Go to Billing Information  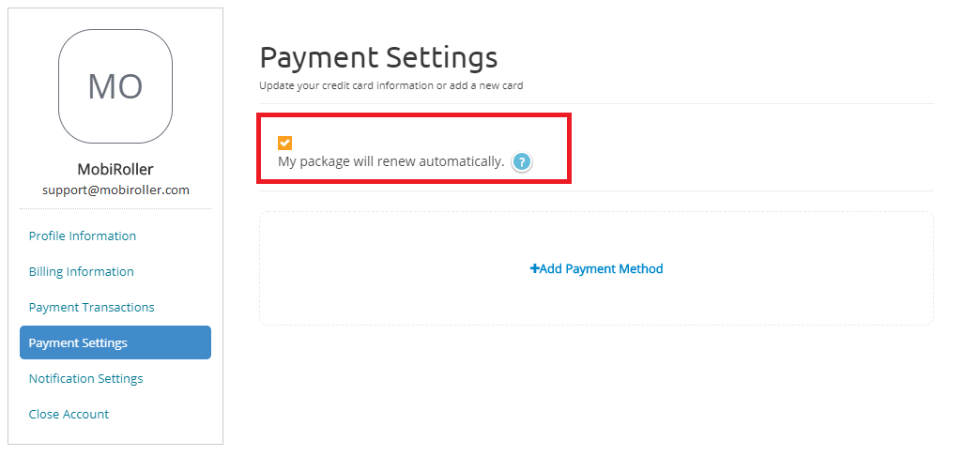coord(82,272)
